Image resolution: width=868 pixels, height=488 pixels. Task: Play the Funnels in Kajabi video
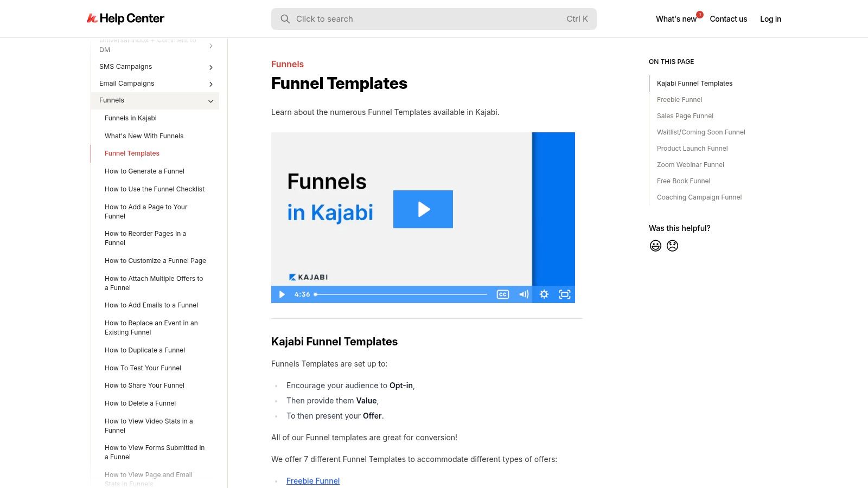click(423, 209)
